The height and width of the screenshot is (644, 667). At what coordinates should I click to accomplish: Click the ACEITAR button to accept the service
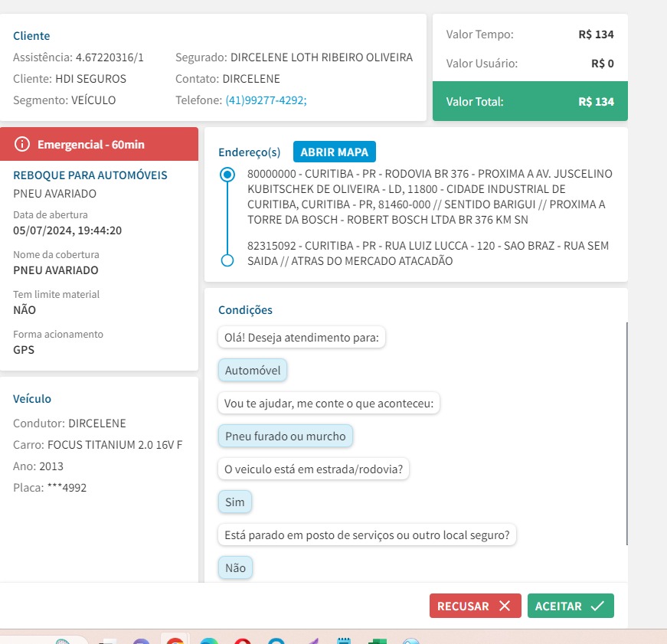point(571,606)
